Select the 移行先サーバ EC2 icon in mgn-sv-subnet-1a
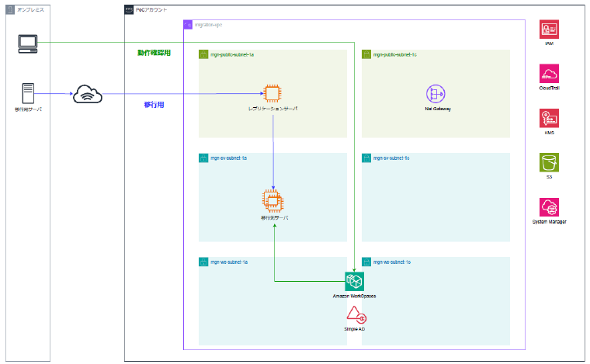Screen dimensions: 590x364 click(x=272, y=201)
